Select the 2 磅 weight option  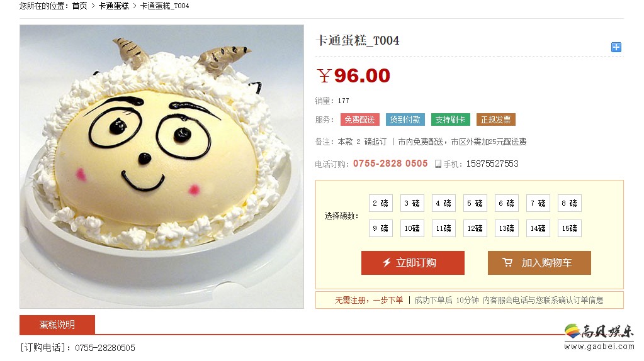pos(381,203)
